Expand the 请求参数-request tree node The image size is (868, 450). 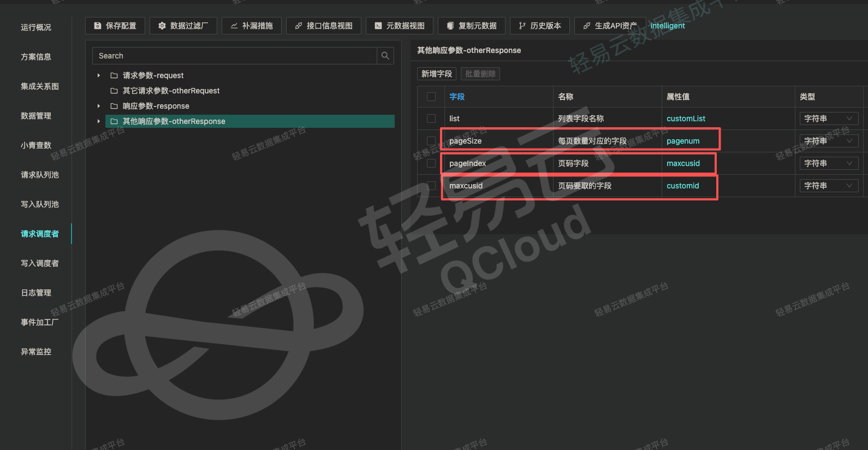(99, 75)
